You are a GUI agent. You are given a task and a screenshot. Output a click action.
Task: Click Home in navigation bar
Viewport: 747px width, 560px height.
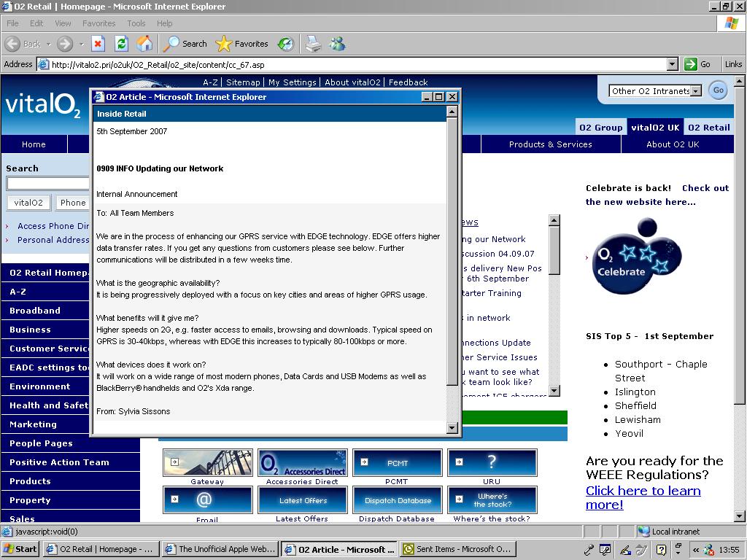coord(34,144)
